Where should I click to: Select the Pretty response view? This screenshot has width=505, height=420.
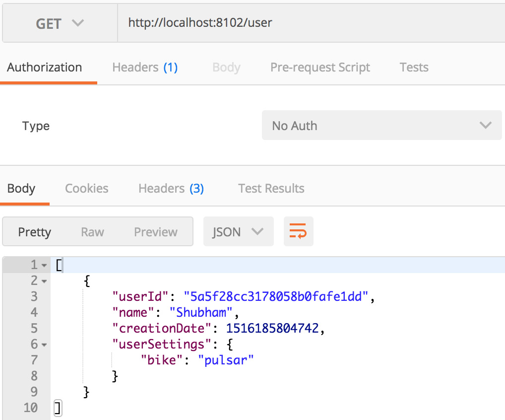coord(35,231)
